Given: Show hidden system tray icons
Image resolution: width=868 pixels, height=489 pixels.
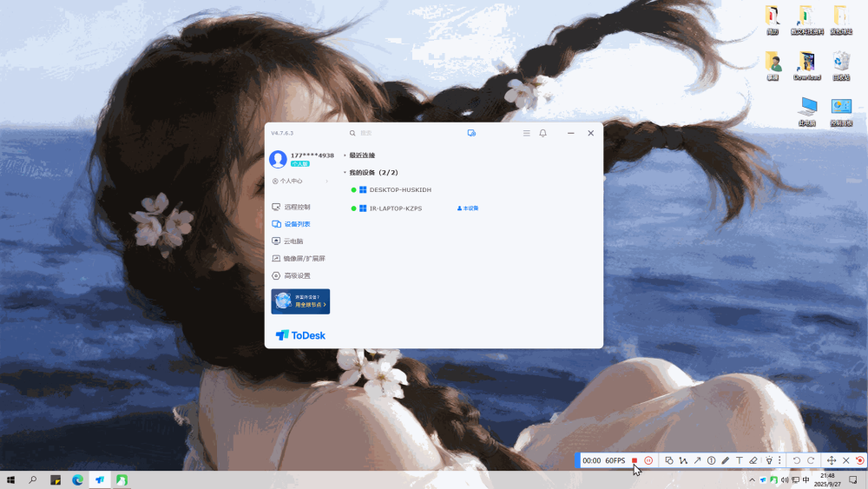Looking at the screenshot, I should [752, 480].
